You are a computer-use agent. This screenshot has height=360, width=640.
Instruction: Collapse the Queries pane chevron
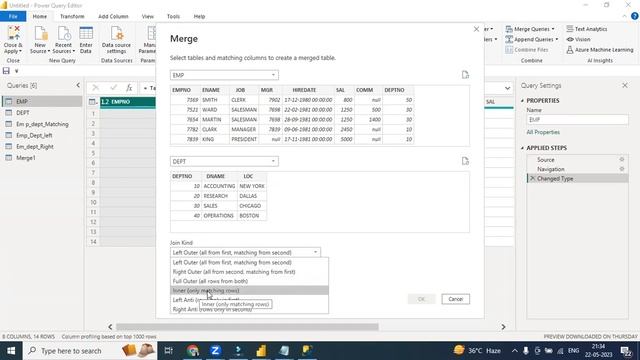point(78,85)
